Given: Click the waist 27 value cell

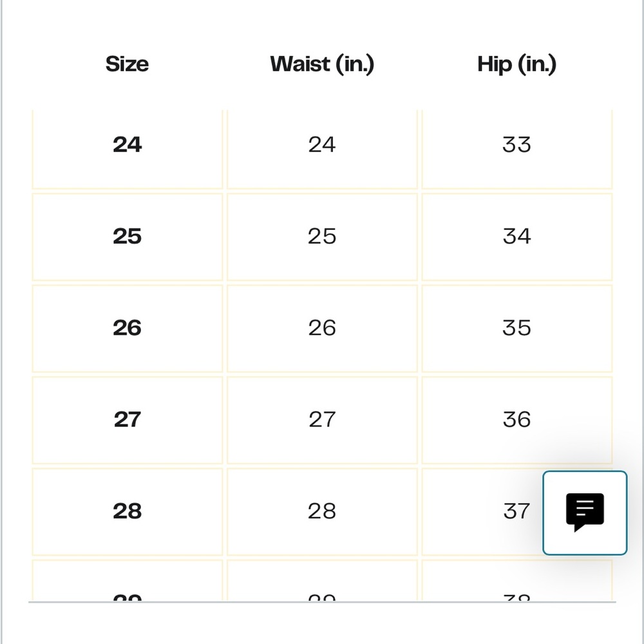Looking at the screenshot, I should pos(322,420).
